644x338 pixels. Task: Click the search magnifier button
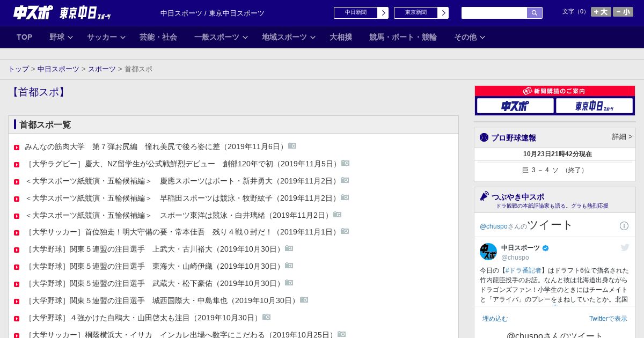click(x=535, y=13)
